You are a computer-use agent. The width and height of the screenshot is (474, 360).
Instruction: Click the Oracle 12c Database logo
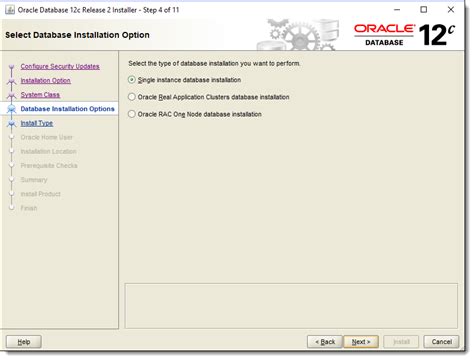[404, 35]
